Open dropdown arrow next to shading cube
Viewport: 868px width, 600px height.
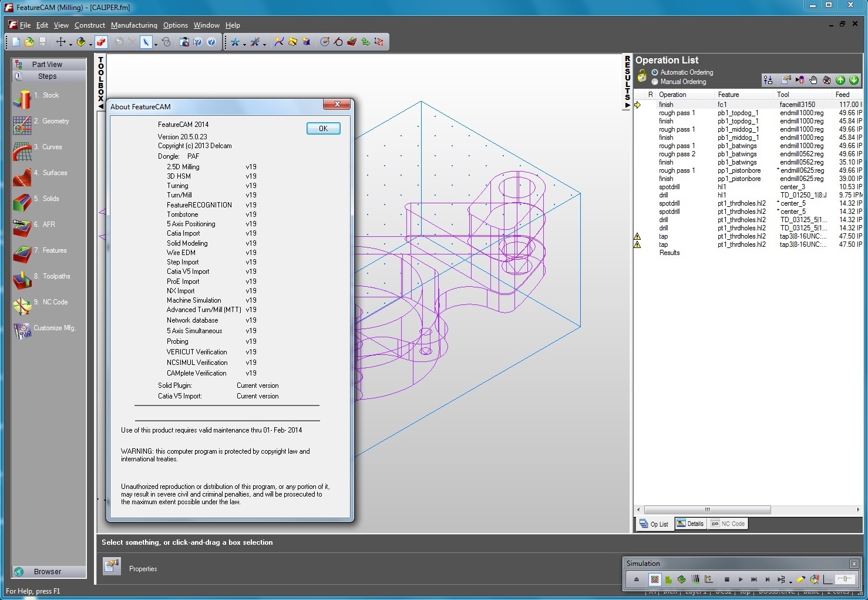(90, 44)
